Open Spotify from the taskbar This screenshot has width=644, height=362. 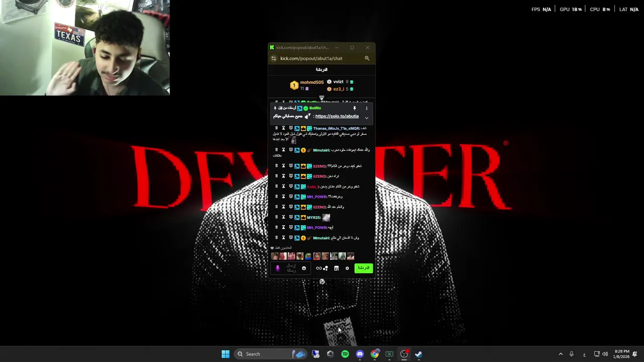tap(345, 354)
